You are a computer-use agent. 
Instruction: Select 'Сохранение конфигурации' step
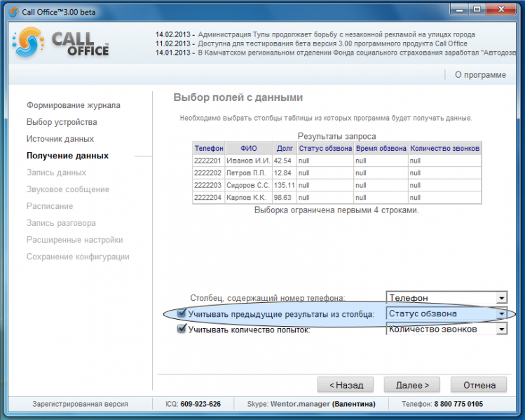coord(78,257)
